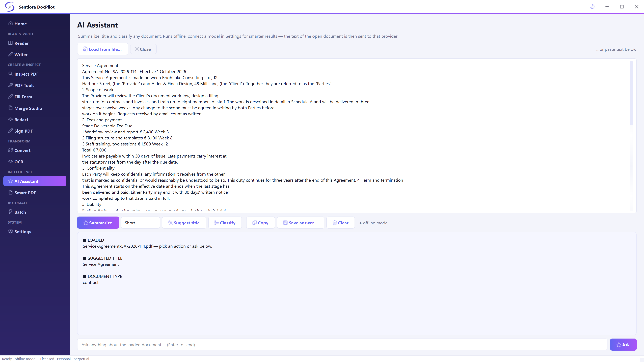This screenshot has height=362, width=644.
Task: Click the Classify list icon
Action: (217, 223)
